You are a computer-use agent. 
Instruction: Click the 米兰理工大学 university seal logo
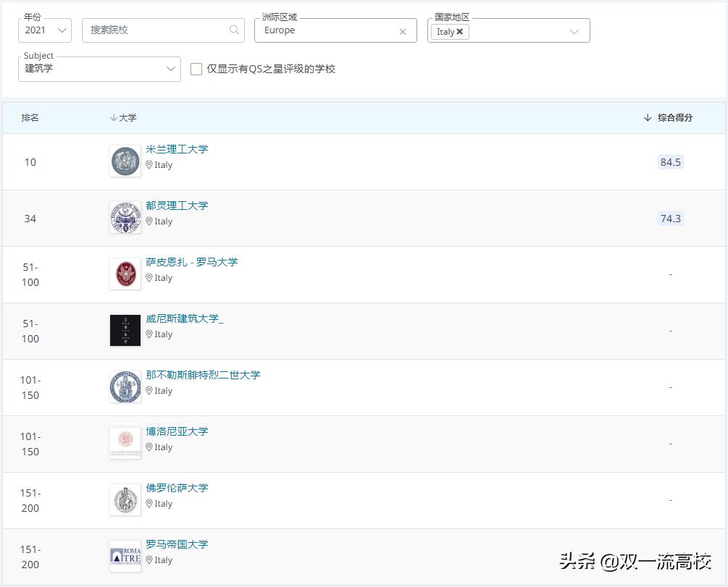tap(125, 161)
